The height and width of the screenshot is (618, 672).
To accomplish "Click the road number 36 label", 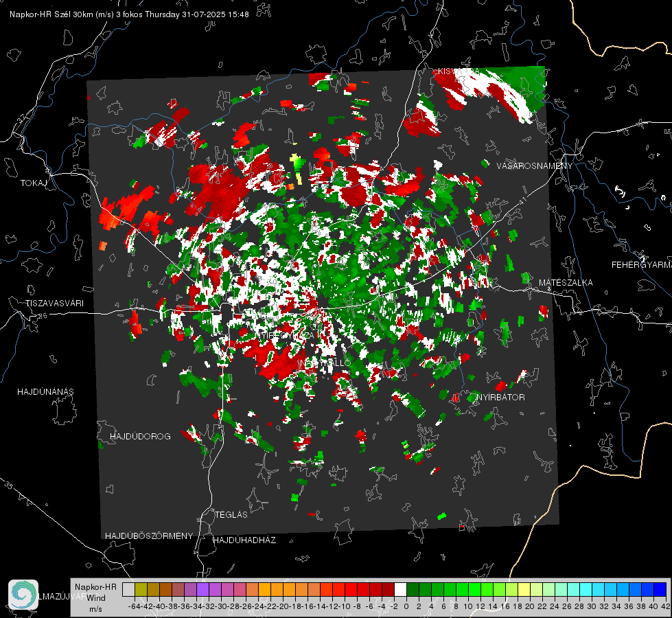I will tap(43, 316).
